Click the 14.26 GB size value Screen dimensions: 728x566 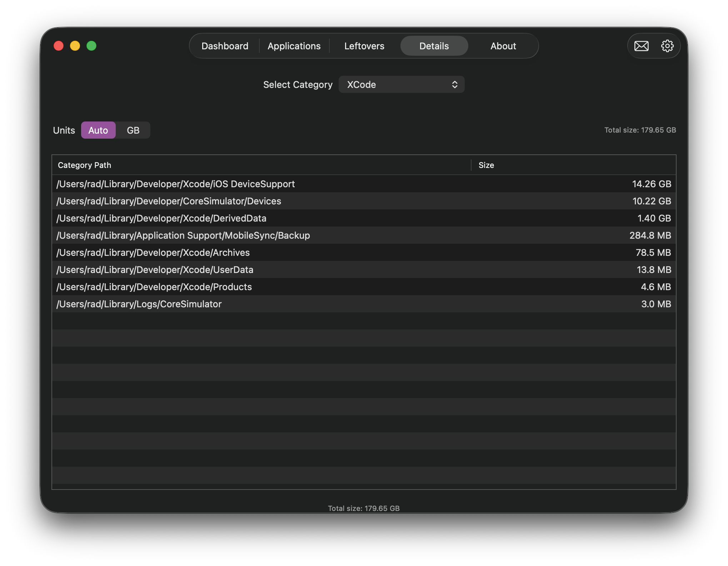pyautogui.click(x=652, y=184)
